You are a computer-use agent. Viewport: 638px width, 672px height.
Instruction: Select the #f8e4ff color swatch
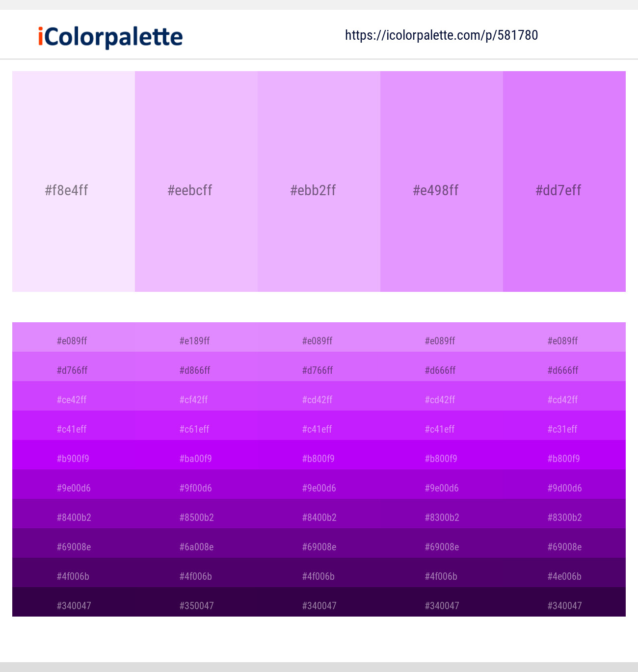point(73,181)
